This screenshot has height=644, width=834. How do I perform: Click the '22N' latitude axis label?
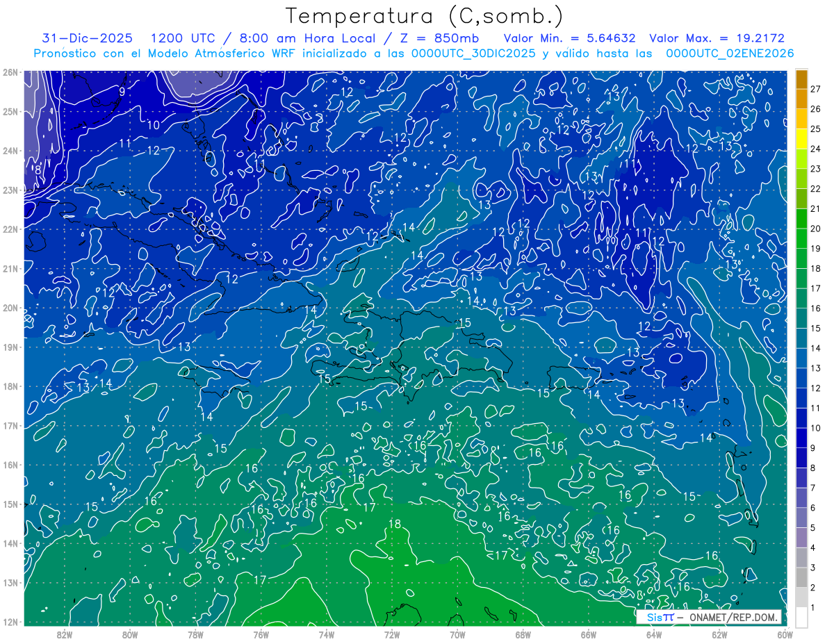[x=10, y=229]
